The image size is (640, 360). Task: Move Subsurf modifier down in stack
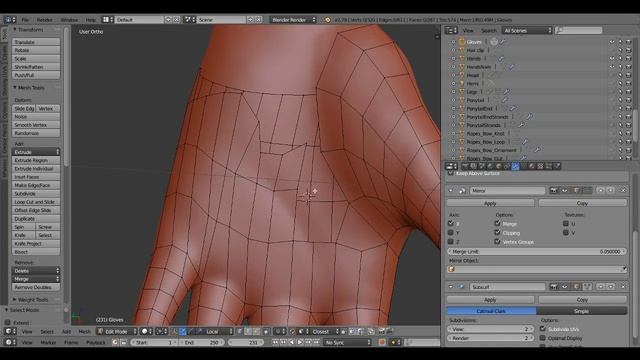point(611,287)
